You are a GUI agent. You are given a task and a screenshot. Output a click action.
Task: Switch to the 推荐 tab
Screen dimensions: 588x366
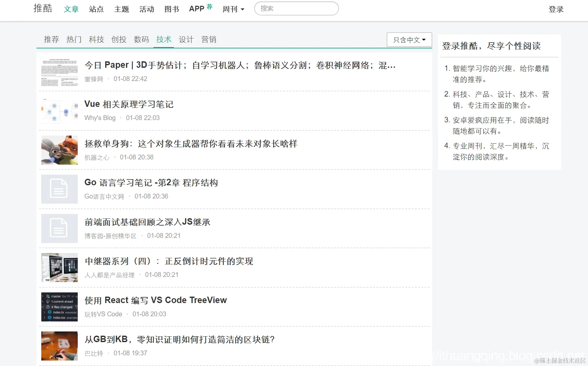[x=52, y=39]
